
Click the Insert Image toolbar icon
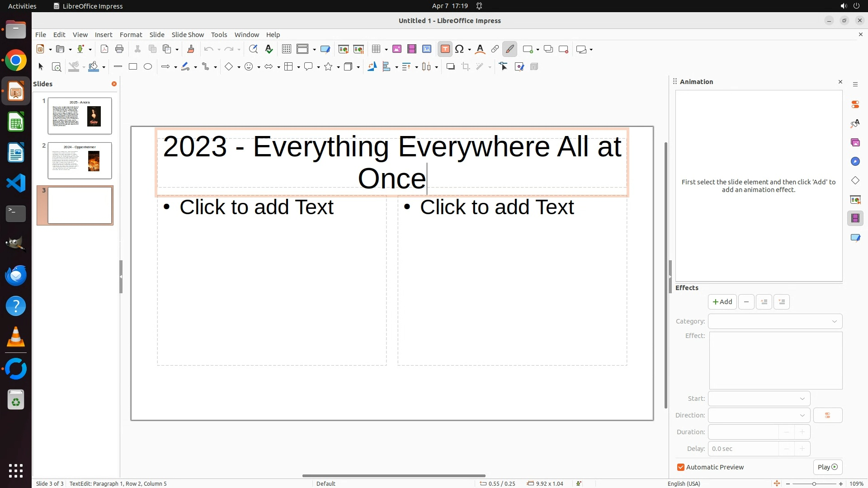click(396, 49)
